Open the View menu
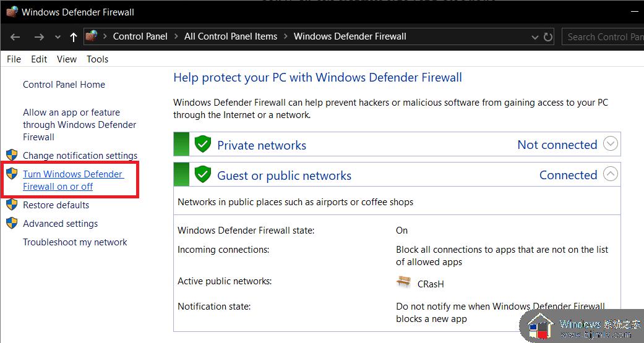Viewport: 644px width, 343px height. (67, 59)
